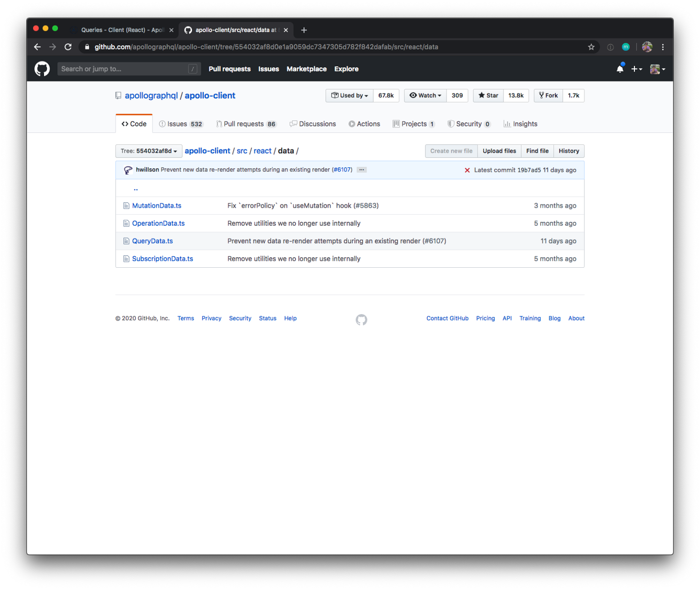Select the Code tab
The width and height of the screenshot is (700, 590).
point(134,124)
